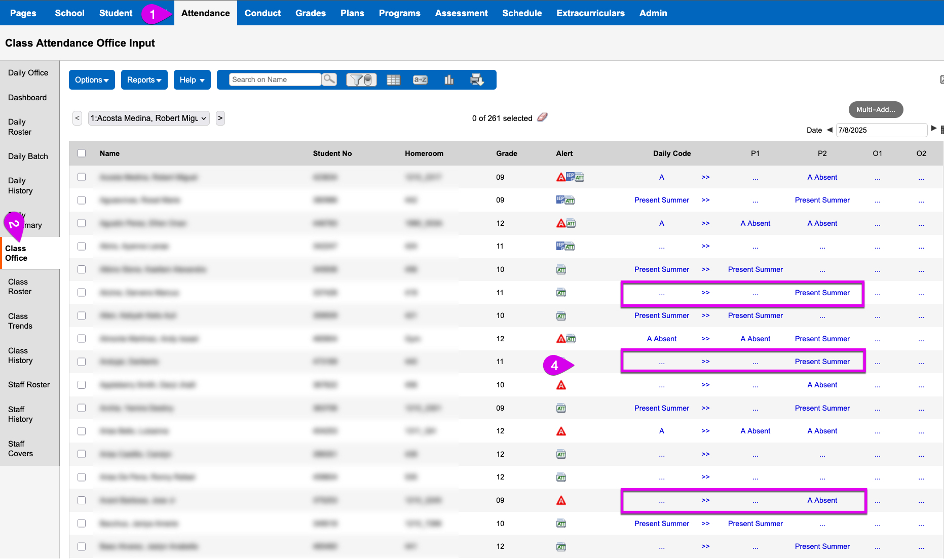Click the previous date arrow
Screen dimensions: 944x560
coord(829,130)
